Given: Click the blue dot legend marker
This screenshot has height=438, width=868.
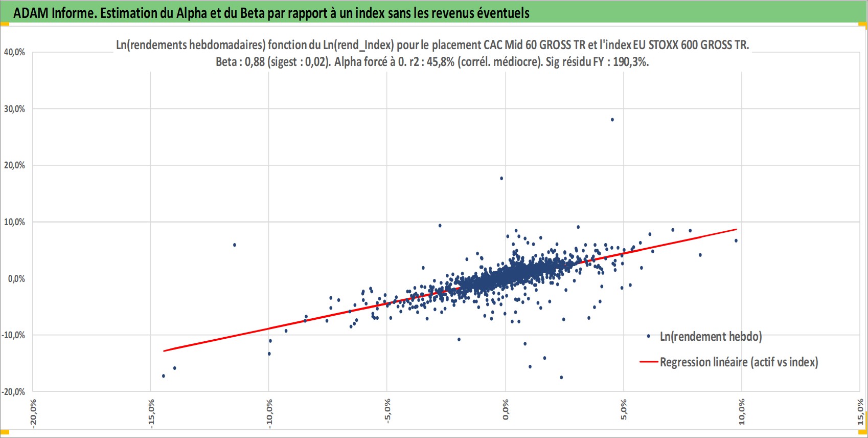Looking at the screenshot, I should pyautogui.click(x=648, y=336).
